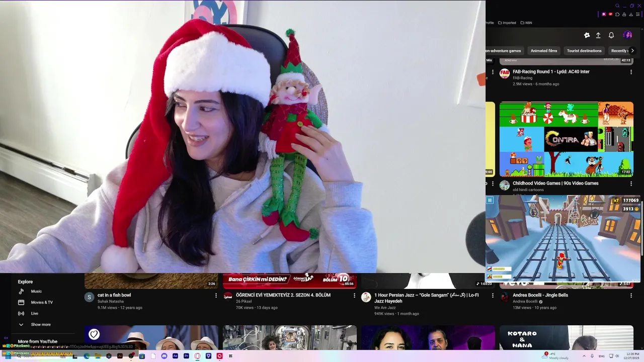
Task: Open Music in the Explore sidebar
Action: coord(36,291)
